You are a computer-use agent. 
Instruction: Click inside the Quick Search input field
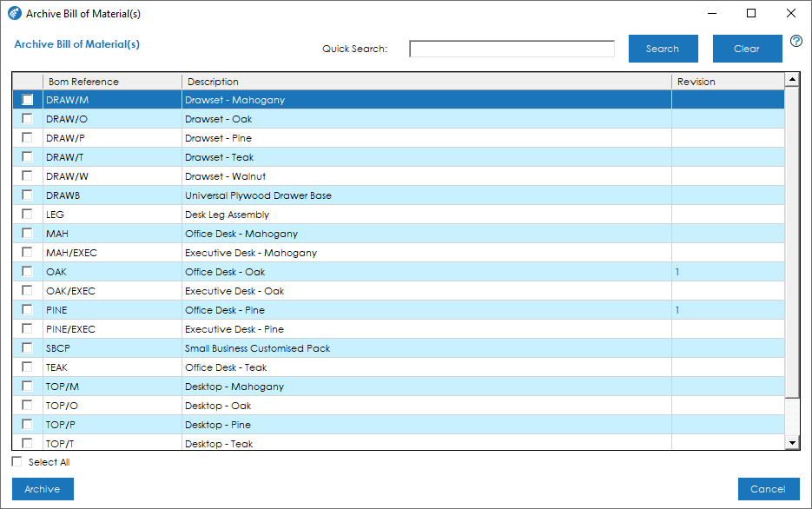point(511,49)
